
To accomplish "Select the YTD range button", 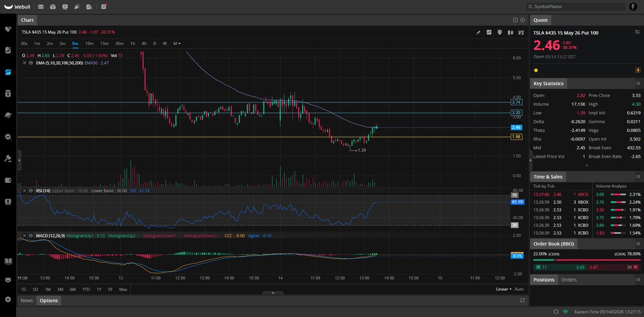I will tap(86, 289).
